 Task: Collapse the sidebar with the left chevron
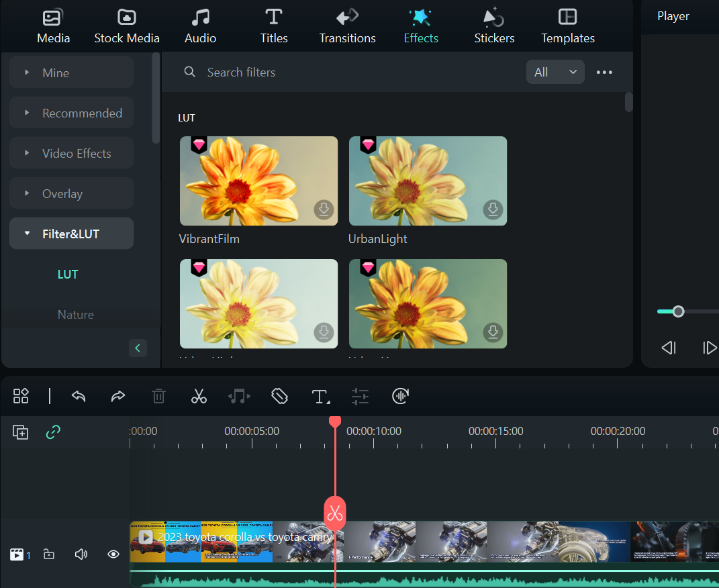click(x=138, y=348)
